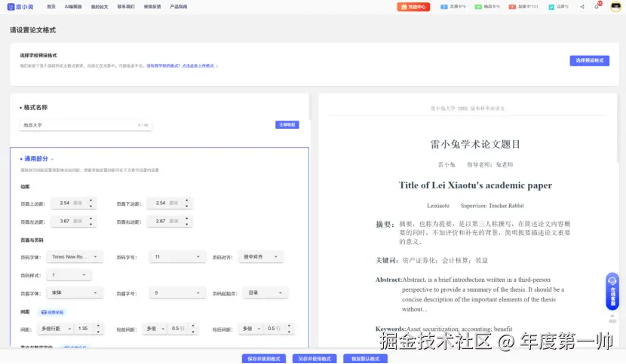Open the 多倍行距 line spacing dropdown

(56, 329)
